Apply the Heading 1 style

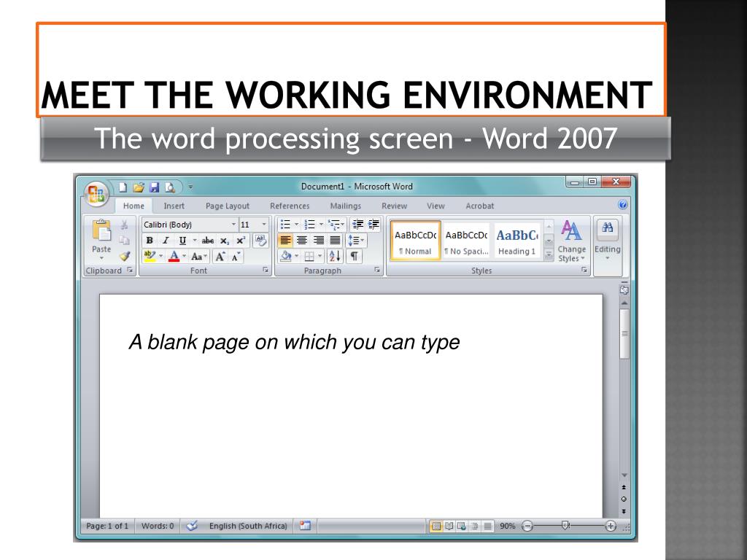tap(517, 241)
